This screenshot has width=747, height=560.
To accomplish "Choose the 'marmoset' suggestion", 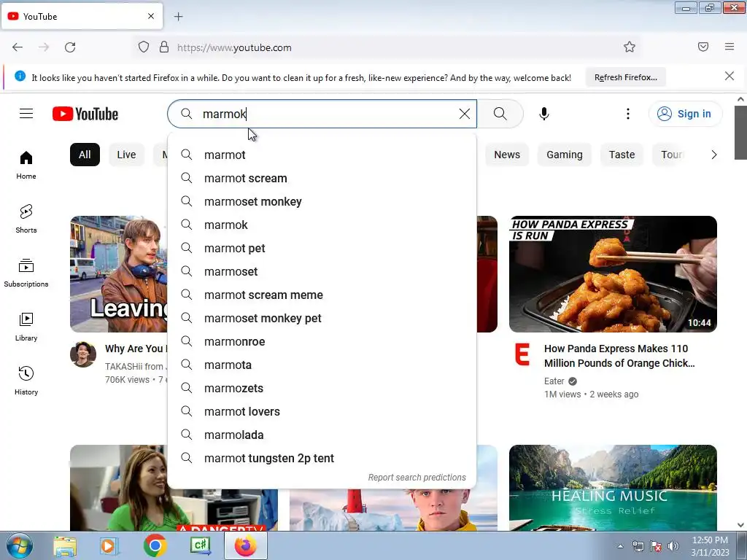I will 322,271.
